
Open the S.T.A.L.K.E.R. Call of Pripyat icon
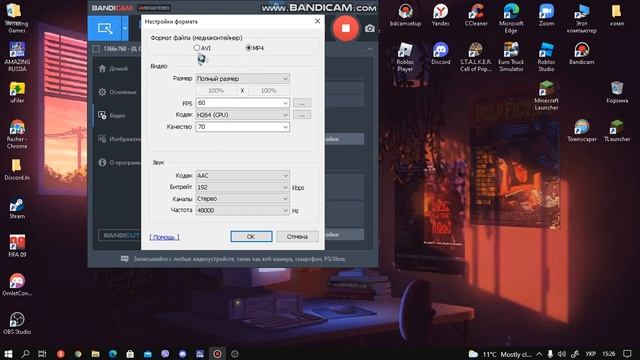tap(476, 57)
